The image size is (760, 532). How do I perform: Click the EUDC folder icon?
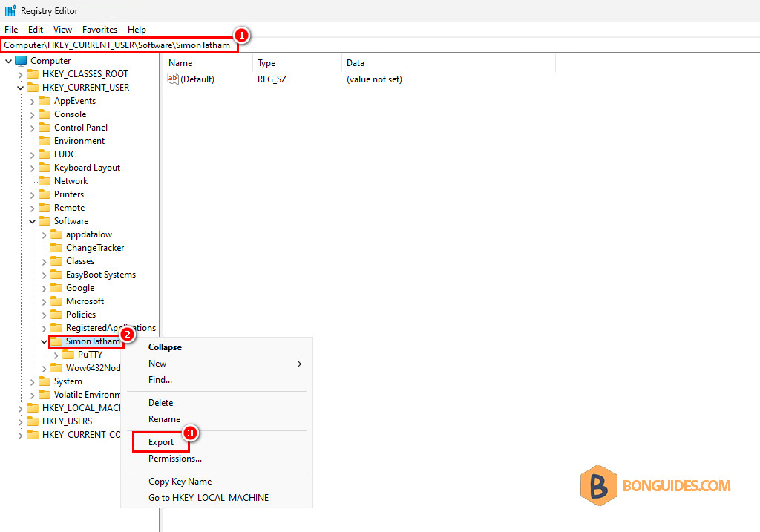tap(45, 154)
